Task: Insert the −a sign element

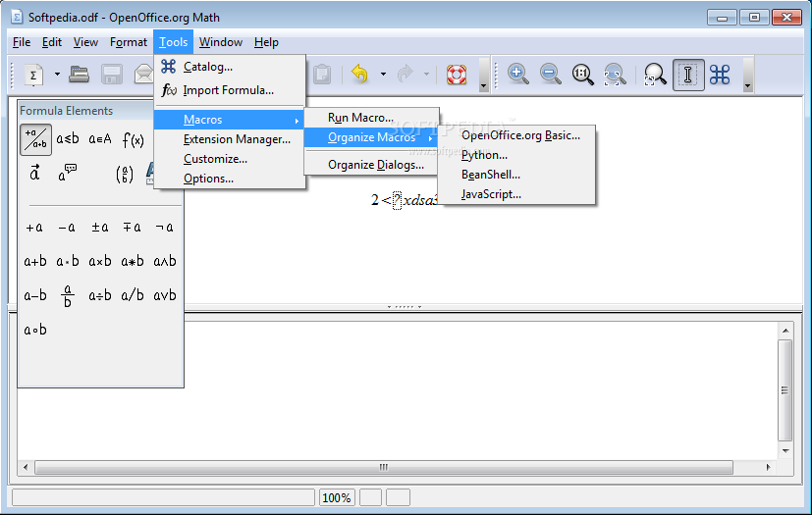Action: (67, 228)
